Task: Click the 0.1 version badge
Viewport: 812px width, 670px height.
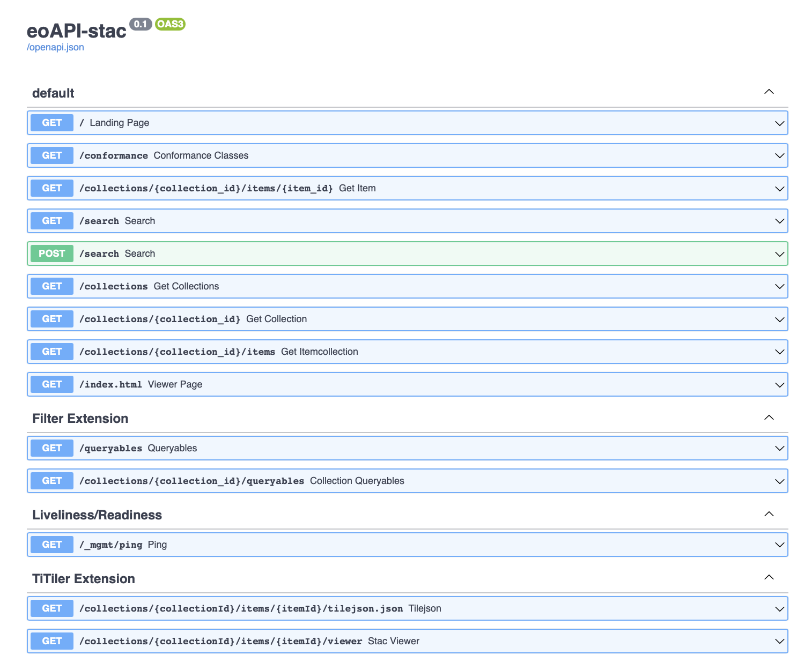Action: click(x=141, y=24)
